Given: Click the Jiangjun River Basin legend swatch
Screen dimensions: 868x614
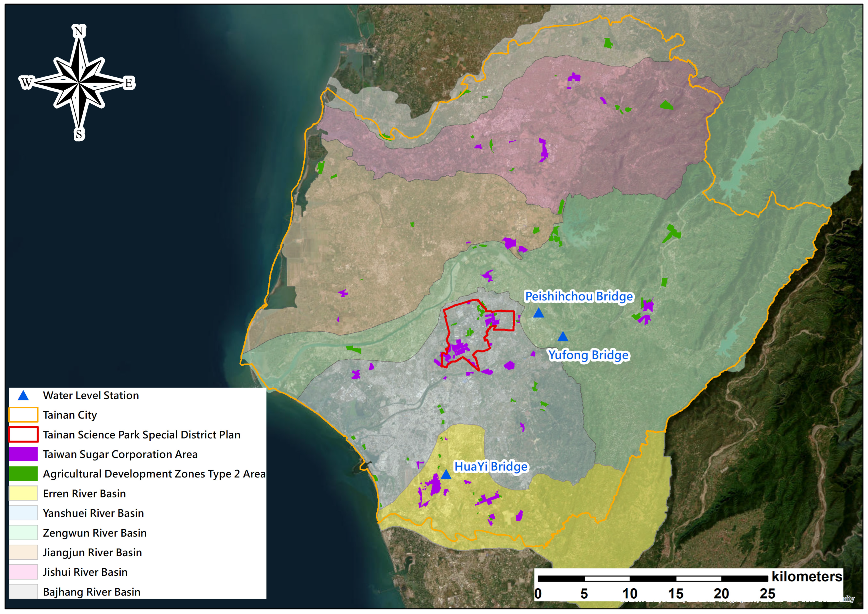Looking at the screenshot, I should point(23,552).
